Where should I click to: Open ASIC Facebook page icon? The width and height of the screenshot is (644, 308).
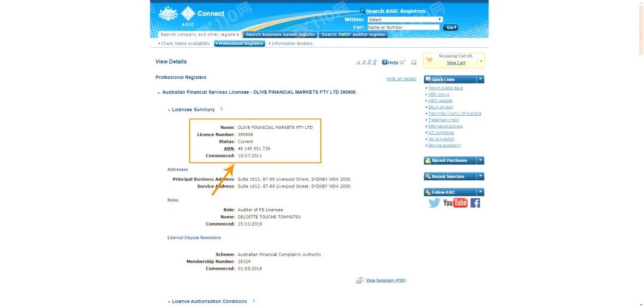pyautogui.click(x=475, y=203)
